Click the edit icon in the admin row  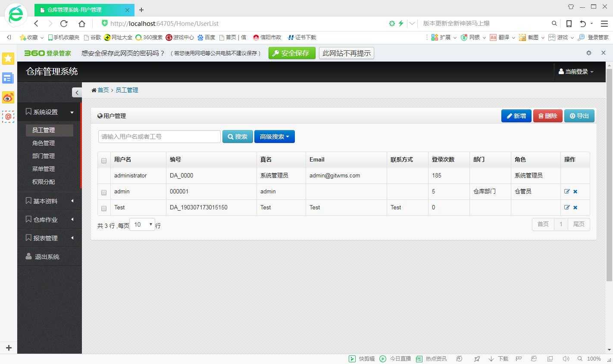pyautogui.click(x=567, y=191)
